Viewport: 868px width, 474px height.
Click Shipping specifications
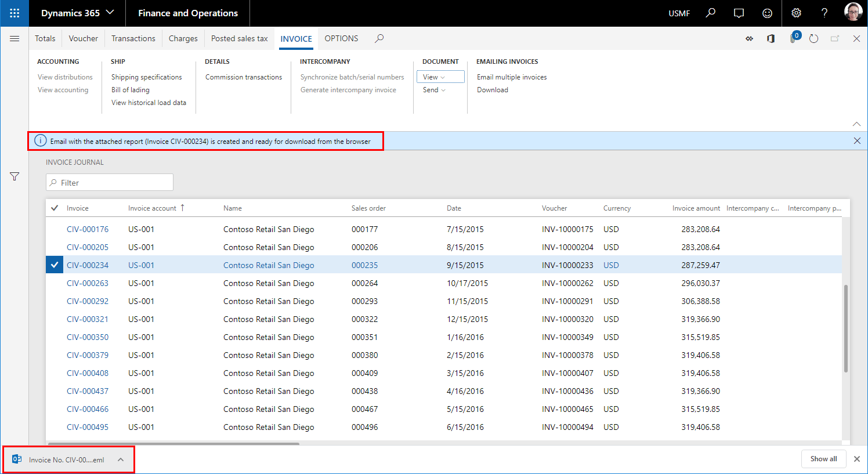pos(147,77)
